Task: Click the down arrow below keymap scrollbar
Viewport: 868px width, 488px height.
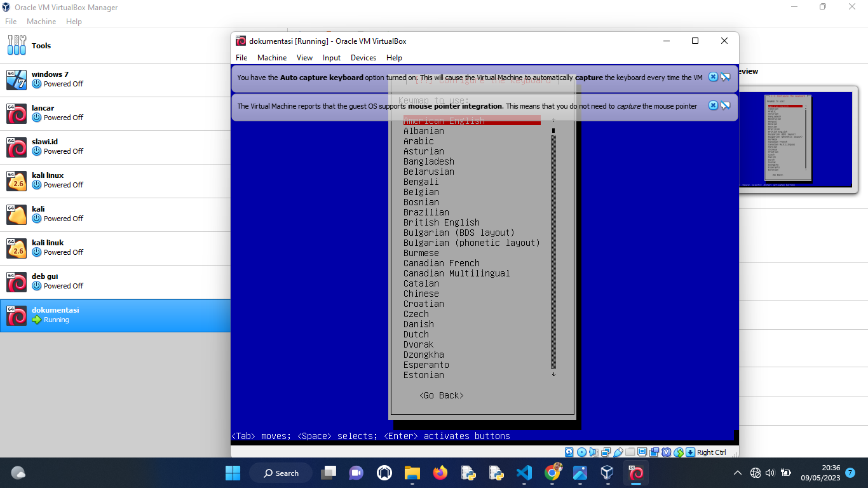Action: click(x=553, y=374)
